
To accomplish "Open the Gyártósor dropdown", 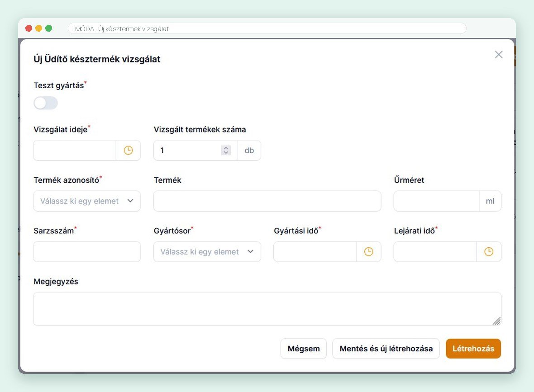I will pos(207,252).
